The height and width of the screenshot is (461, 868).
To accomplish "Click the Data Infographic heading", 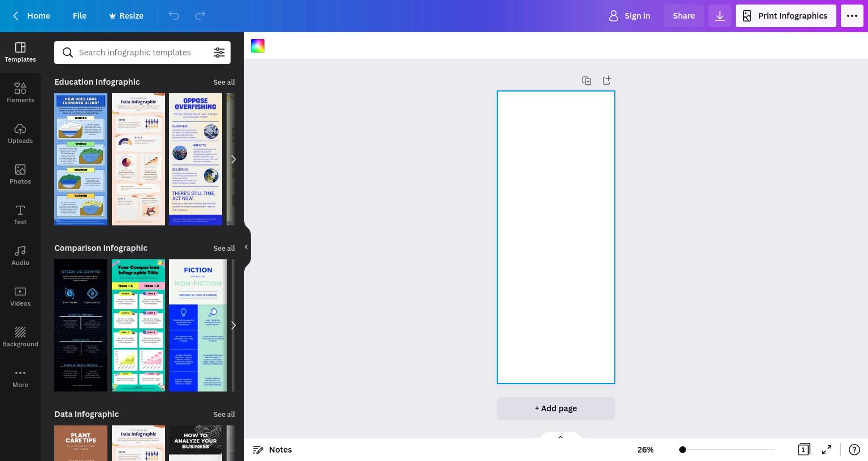I will coord(86,414).
